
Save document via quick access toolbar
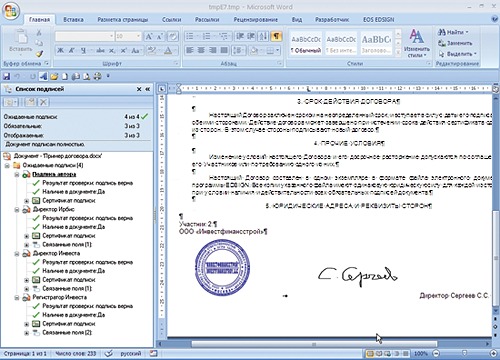(x=6, y=76)
